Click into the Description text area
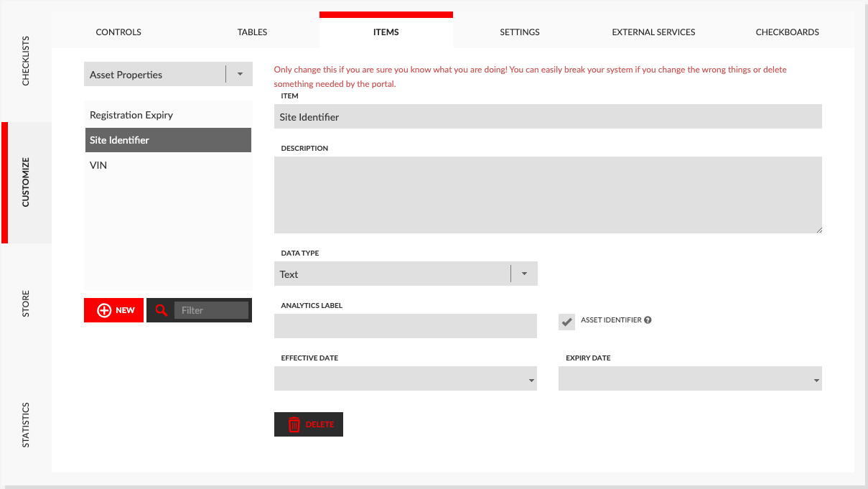This screenshot has height=489, width=868. (x=548, y=195)
